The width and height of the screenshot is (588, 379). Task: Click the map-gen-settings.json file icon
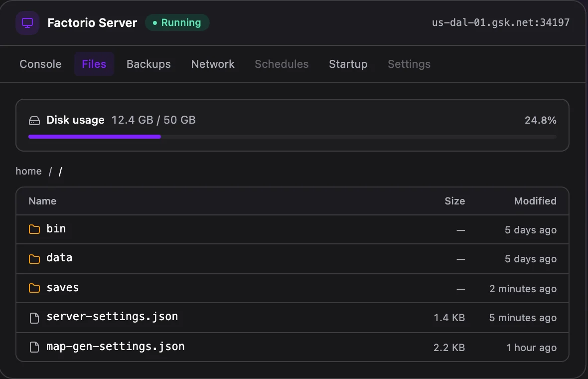pos(34,347)
